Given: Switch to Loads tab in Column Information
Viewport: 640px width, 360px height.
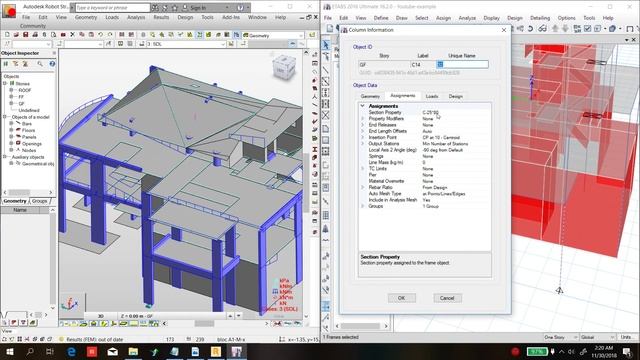Looking at the screenshot, I should [432, 96].
